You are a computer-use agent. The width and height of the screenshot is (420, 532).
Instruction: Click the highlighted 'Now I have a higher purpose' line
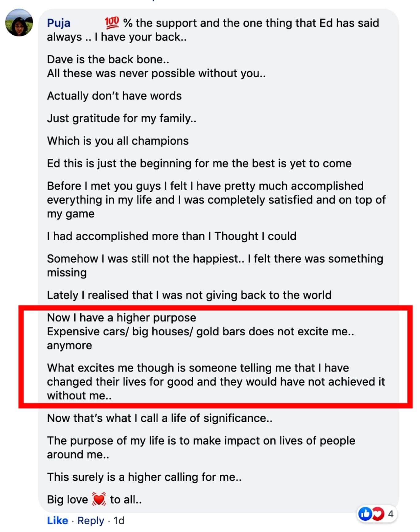(x=121, y=318)
